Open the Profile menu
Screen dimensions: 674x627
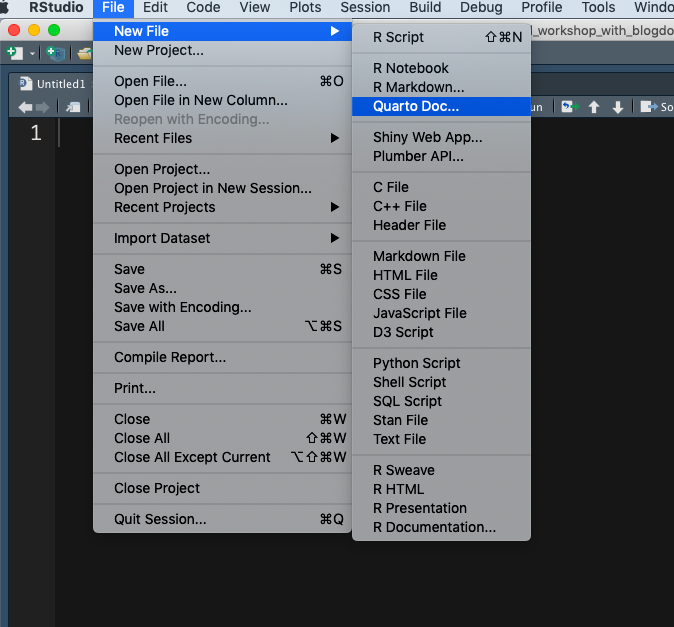542,7
